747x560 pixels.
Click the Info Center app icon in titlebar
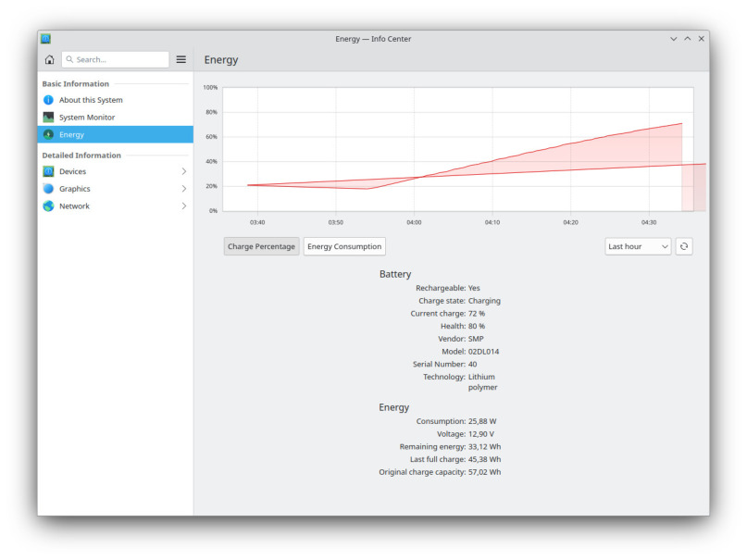click(45, 39)
